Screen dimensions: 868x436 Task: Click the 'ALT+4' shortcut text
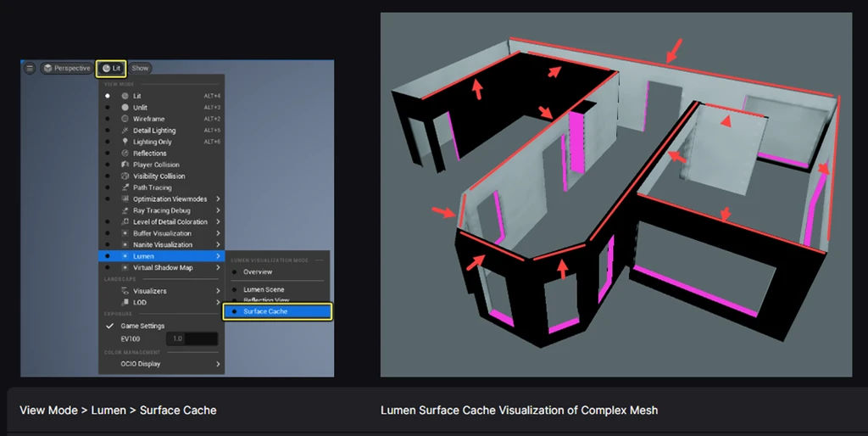[212, 96]
